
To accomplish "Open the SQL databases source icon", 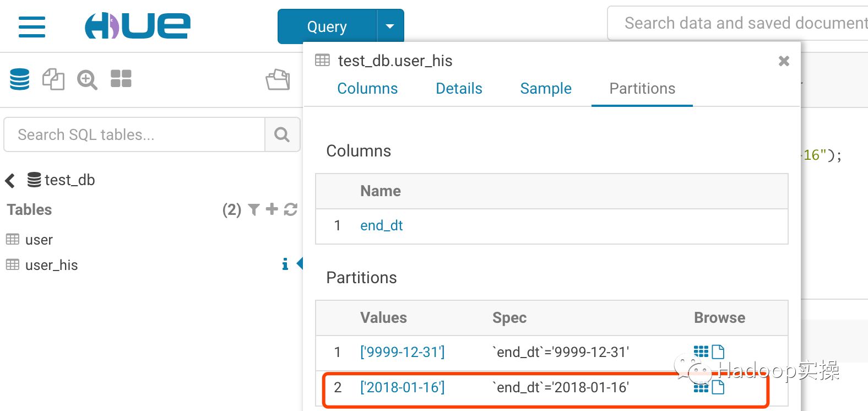I will 20,79.
